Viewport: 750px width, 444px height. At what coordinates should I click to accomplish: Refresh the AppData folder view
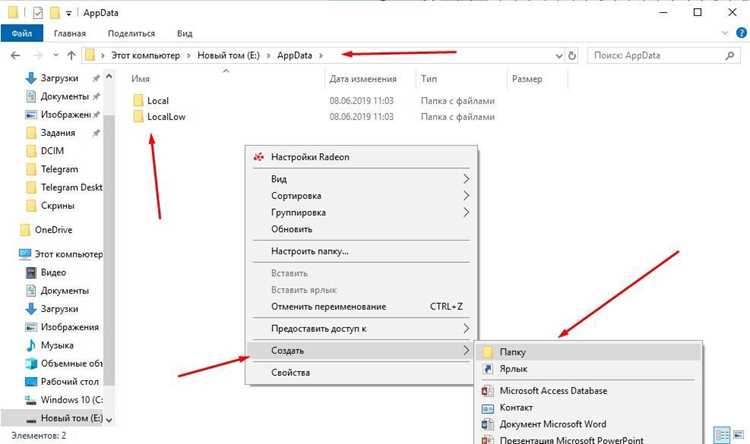[572, 56]
